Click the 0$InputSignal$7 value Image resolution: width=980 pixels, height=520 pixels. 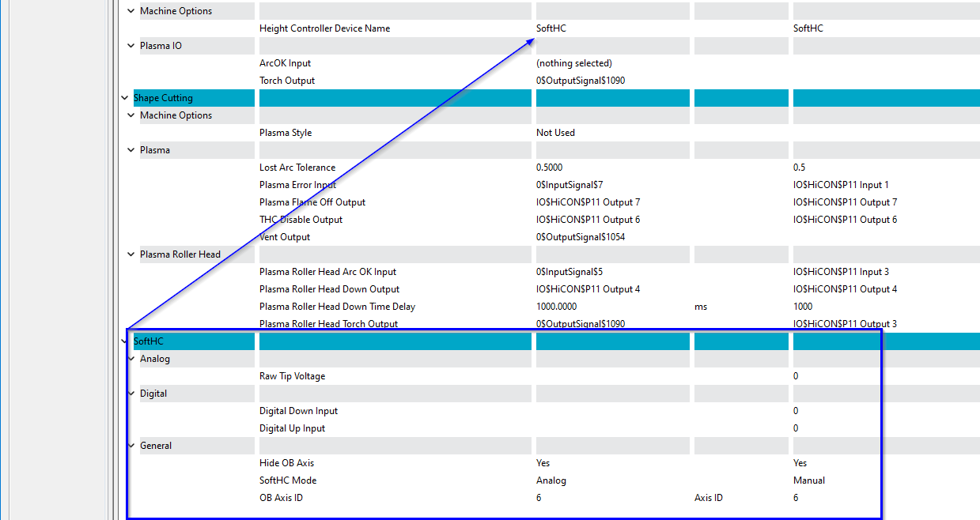point(569,185)
